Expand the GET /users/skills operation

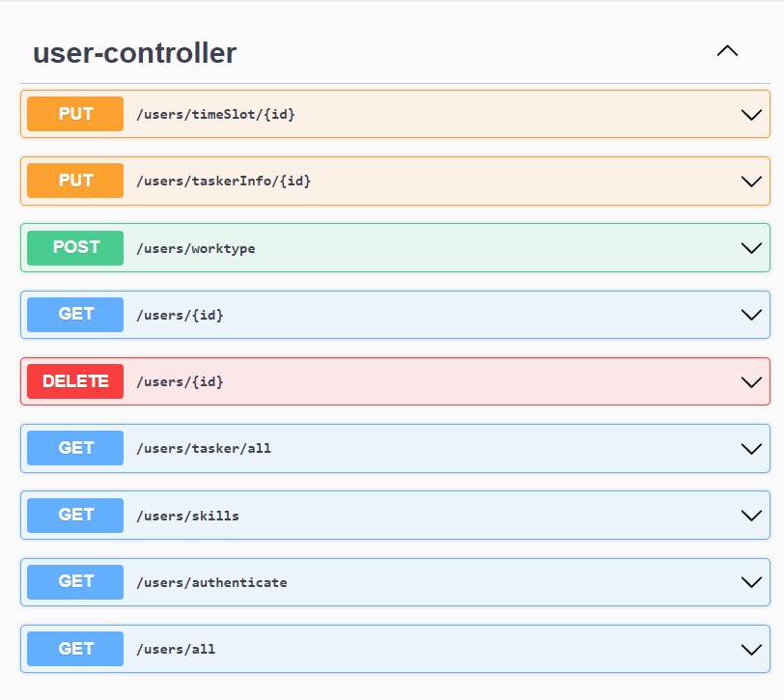click(x=751, y=515)
